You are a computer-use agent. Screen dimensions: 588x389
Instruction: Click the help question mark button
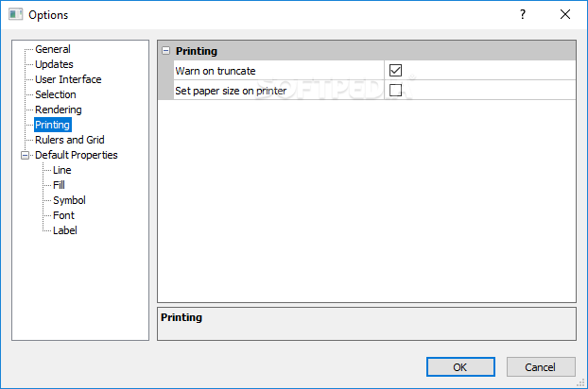(523, 14)
